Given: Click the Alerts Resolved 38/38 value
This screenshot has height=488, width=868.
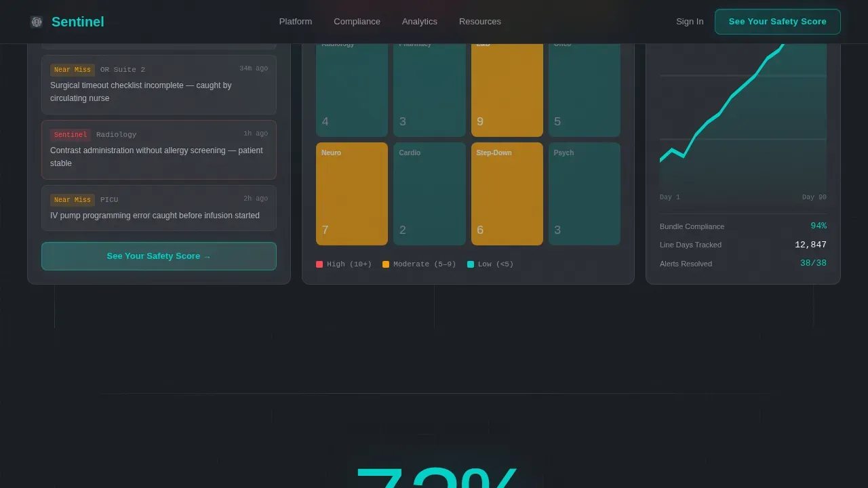Looking at the screenshot, I should pyautogui.click(x=813, y=264).
